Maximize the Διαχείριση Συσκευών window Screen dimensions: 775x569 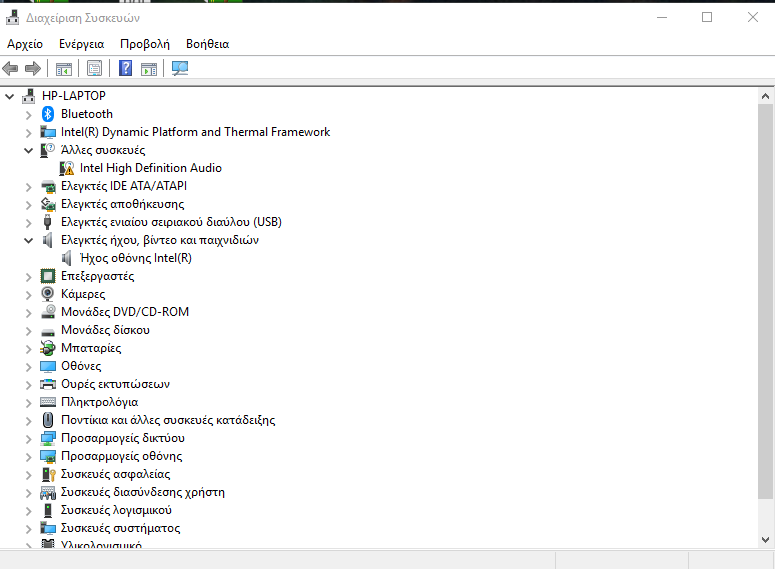click(707, 17)
